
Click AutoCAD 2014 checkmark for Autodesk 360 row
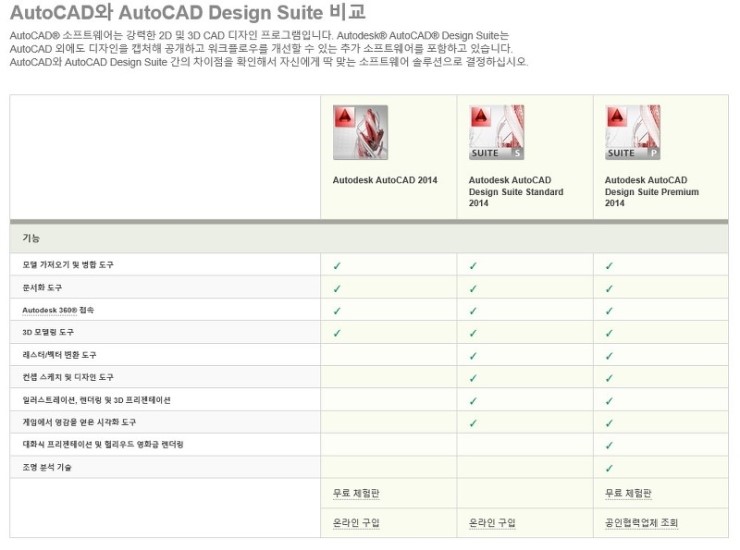tap(337, 311)
